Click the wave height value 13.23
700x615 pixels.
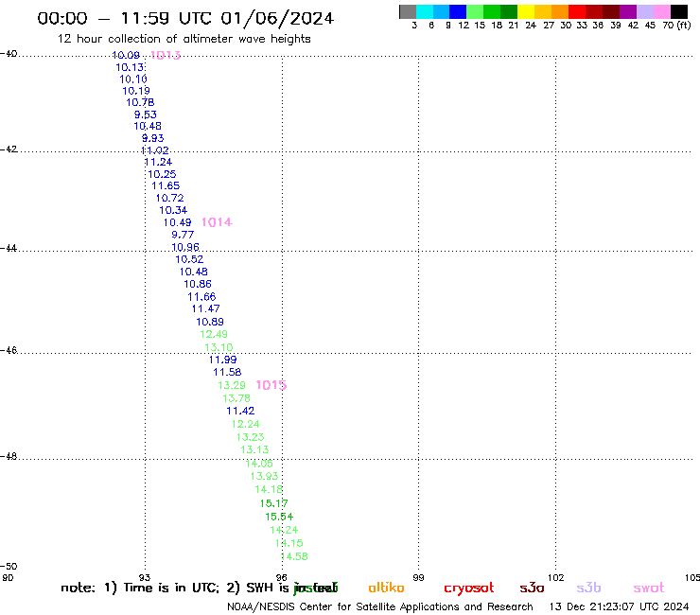point(251,437)
